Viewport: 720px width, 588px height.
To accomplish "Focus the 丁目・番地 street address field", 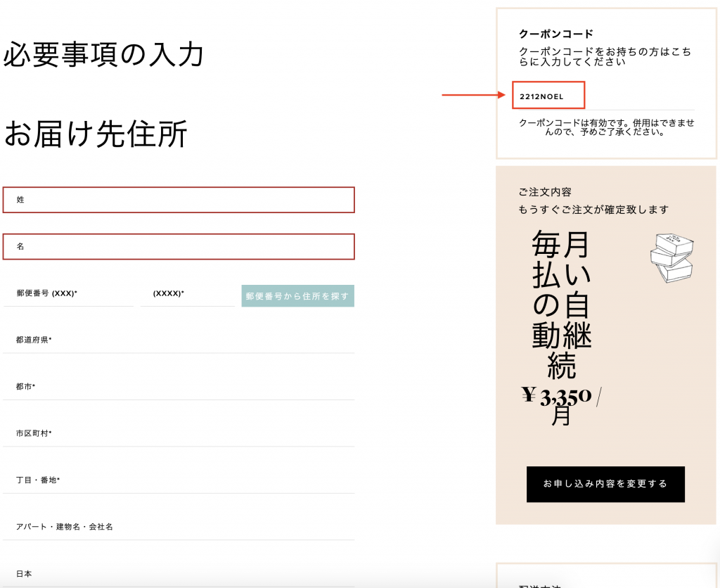I will (x=179, y=480).
